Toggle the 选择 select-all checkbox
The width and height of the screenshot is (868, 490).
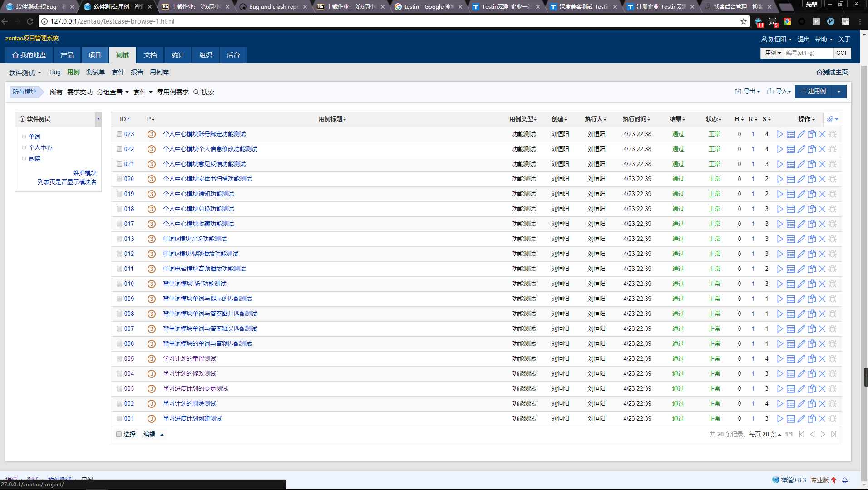(x=119, y=434)
